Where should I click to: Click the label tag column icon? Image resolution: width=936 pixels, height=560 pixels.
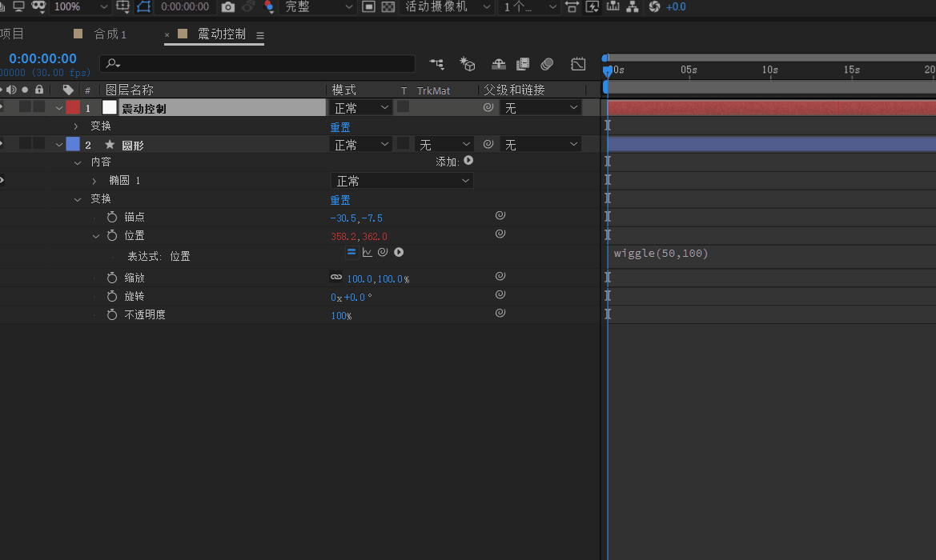(68, 90)
